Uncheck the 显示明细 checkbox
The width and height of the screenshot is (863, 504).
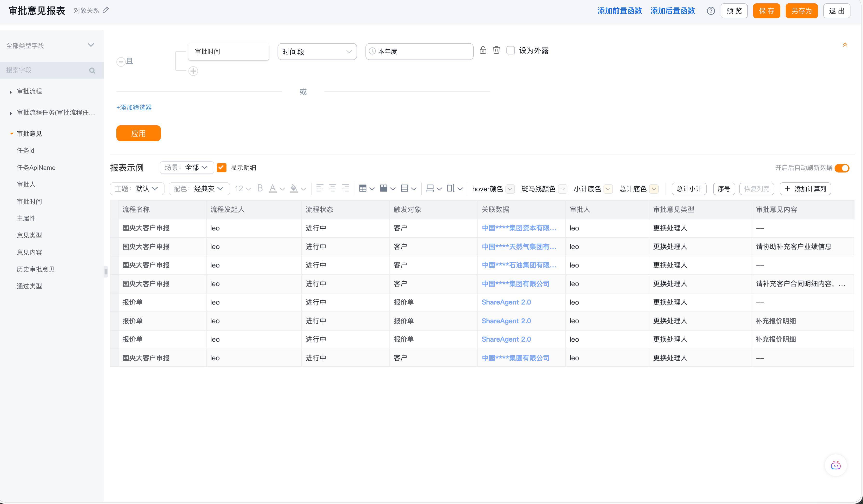(222, 167)
